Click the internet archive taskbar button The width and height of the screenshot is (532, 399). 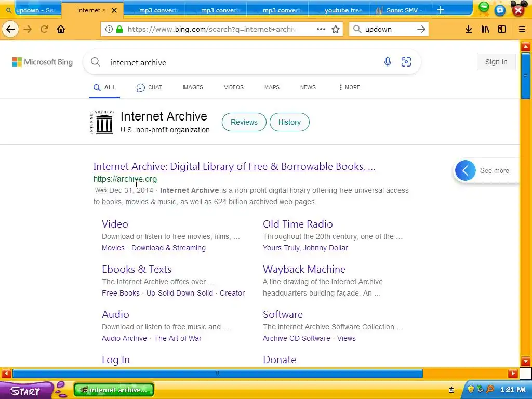[114, 390]
